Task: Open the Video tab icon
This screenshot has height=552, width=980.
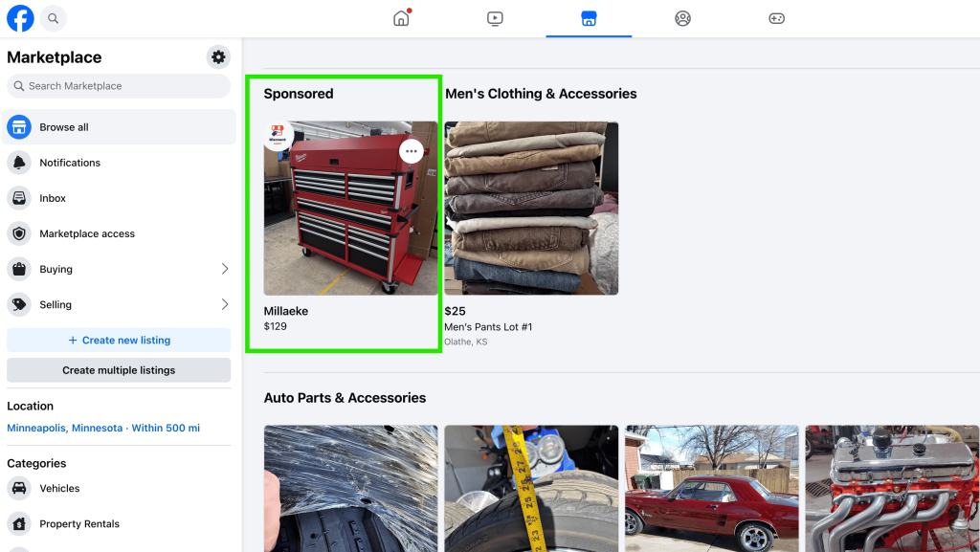Action: (x=495, y=18)
